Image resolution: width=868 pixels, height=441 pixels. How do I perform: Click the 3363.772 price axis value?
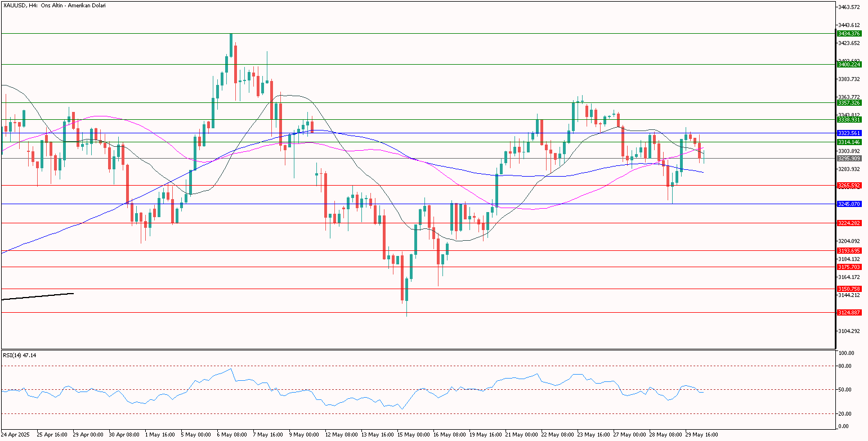pyautogui.click(x=850, y=97)
